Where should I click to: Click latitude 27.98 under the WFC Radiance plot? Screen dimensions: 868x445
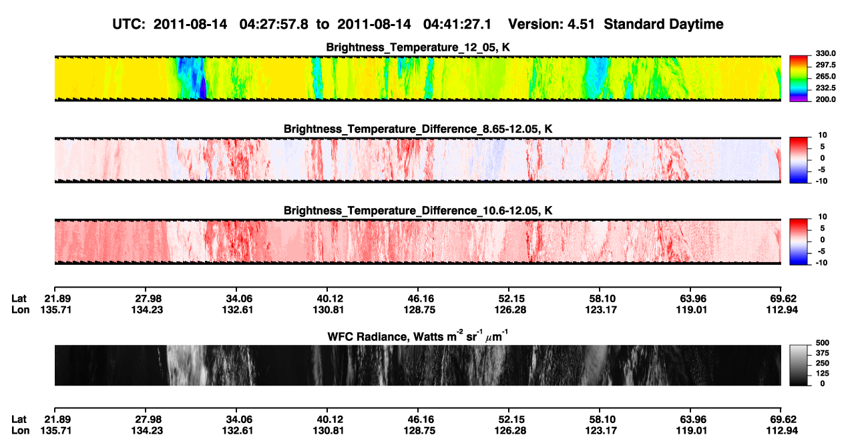[148, 419]
